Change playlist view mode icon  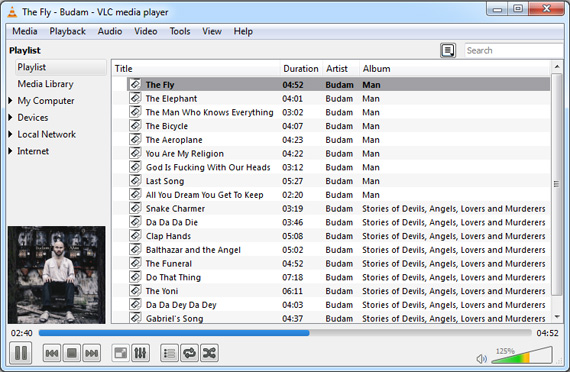coord(448,50)
